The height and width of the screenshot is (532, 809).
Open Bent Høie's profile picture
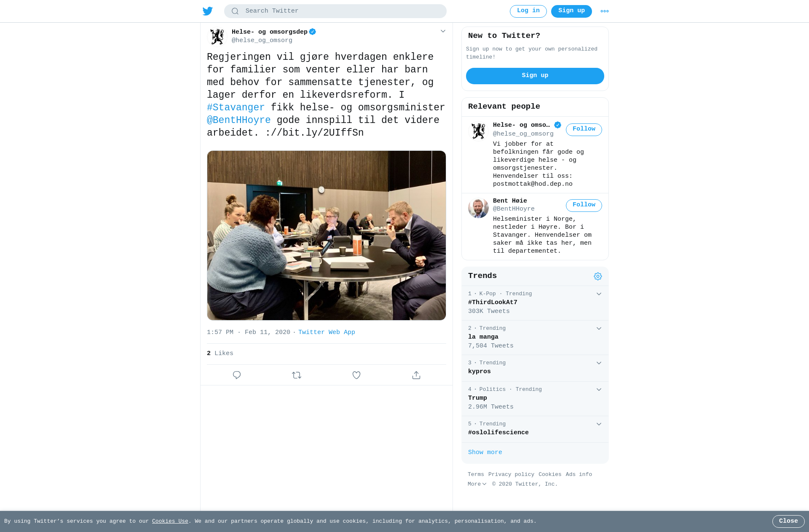pyautogui.click(x=478, y=208)
